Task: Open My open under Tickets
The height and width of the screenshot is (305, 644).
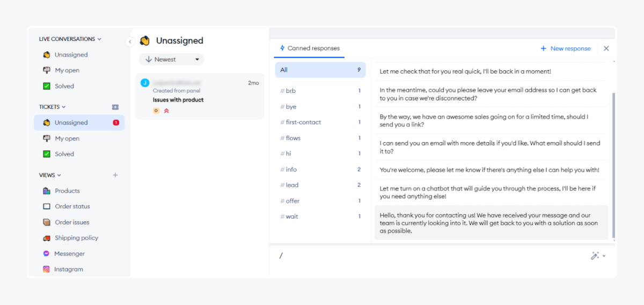Action: (x=67, y=139)
